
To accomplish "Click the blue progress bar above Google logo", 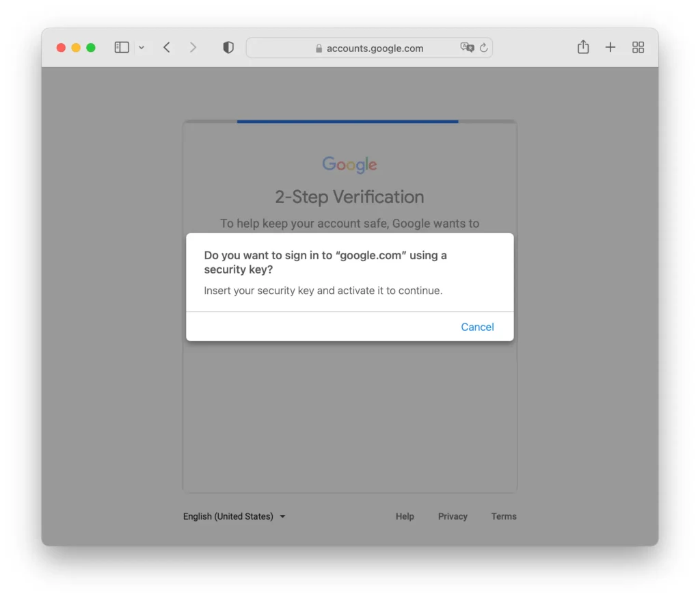I will 347,122.
